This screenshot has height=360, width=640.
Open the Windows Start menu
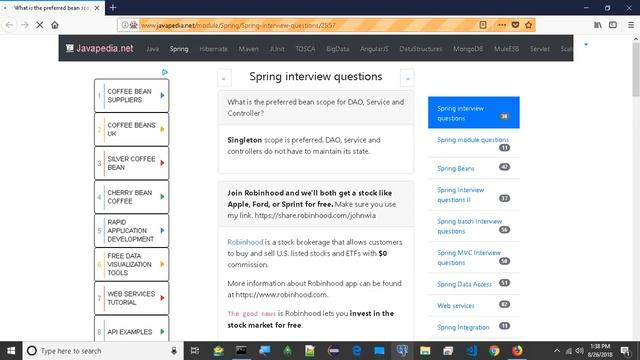click(x=11, y=351)
